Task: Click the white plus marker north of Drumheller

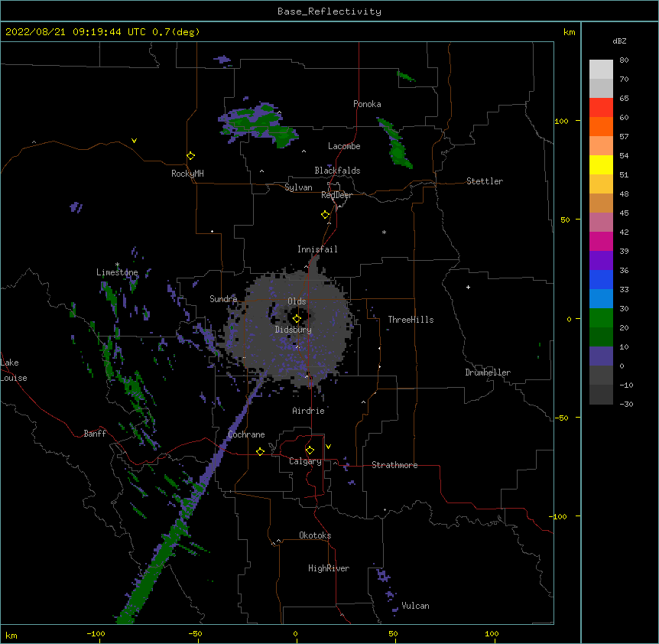Action: pos(468,287)
